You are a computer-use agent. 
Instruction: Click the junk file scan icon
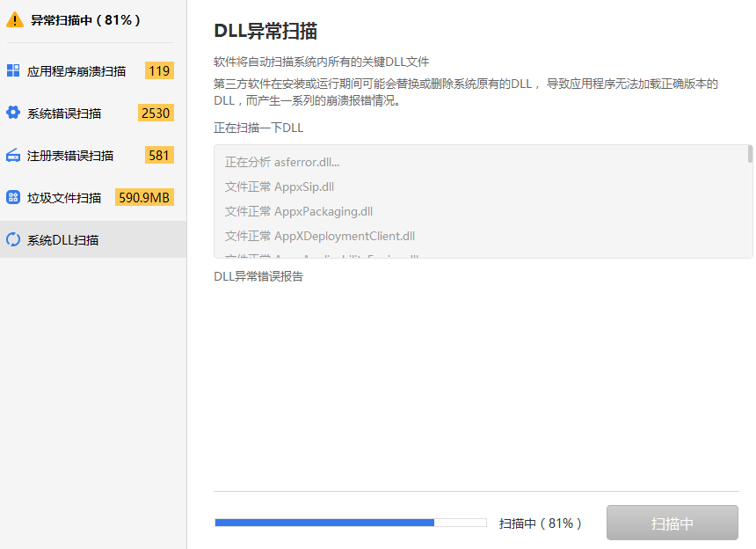(x=12, y=196)
